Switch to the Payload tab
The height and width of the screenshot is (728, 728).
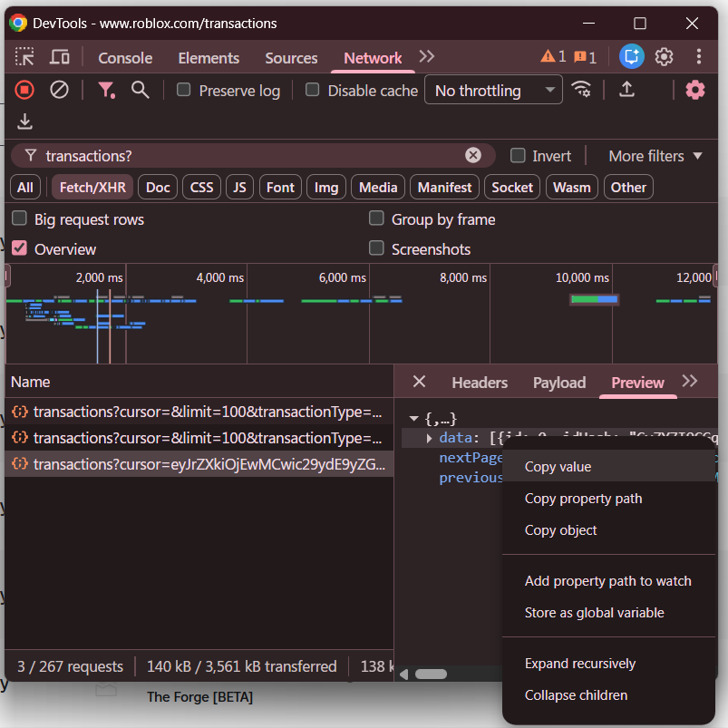(558, 382)
